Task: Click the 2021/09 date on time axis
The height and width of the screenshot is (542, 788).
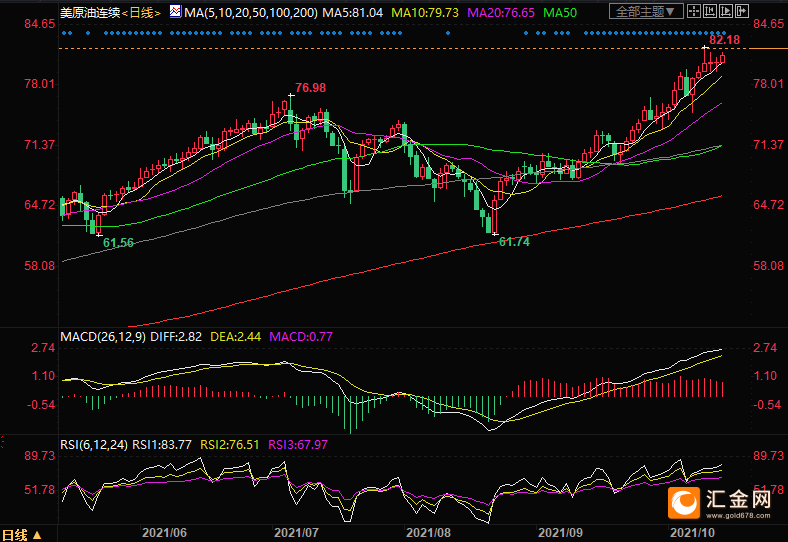Action: pos(560,532)
